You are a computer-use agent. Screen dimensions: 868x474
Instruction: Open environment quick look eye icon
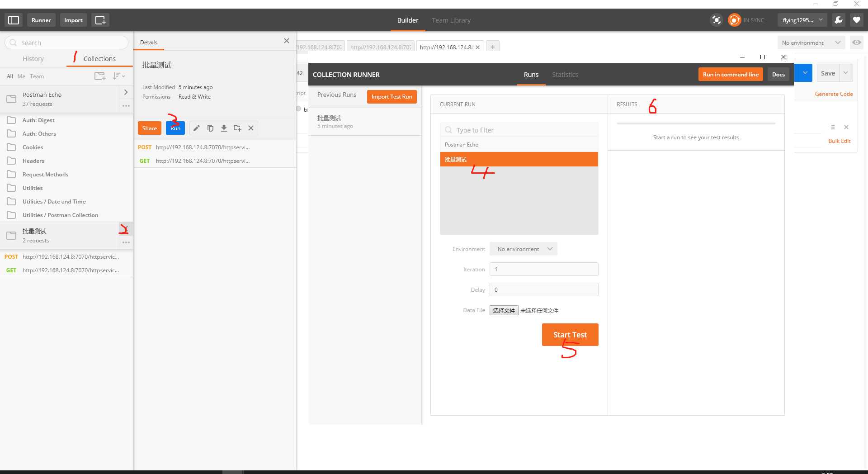click(x=857, y=43)
